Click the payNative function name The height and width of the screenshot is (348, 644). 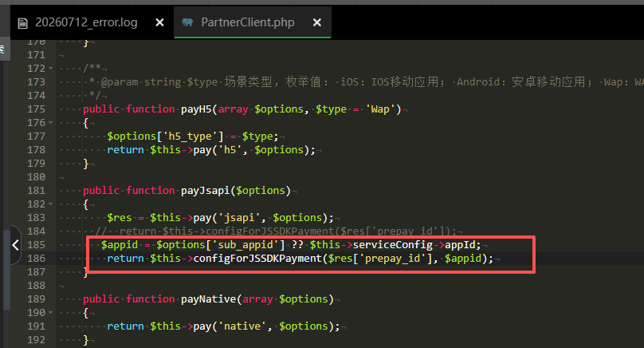click(209, 299)
